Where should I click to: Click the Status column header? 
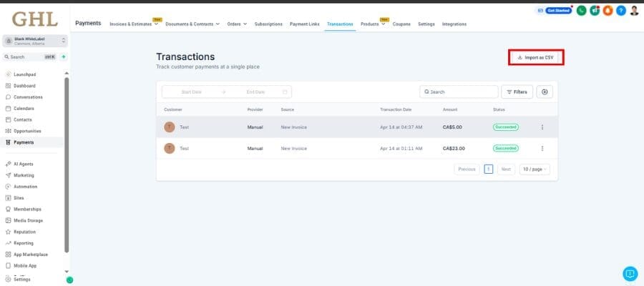tap(499, 109)
